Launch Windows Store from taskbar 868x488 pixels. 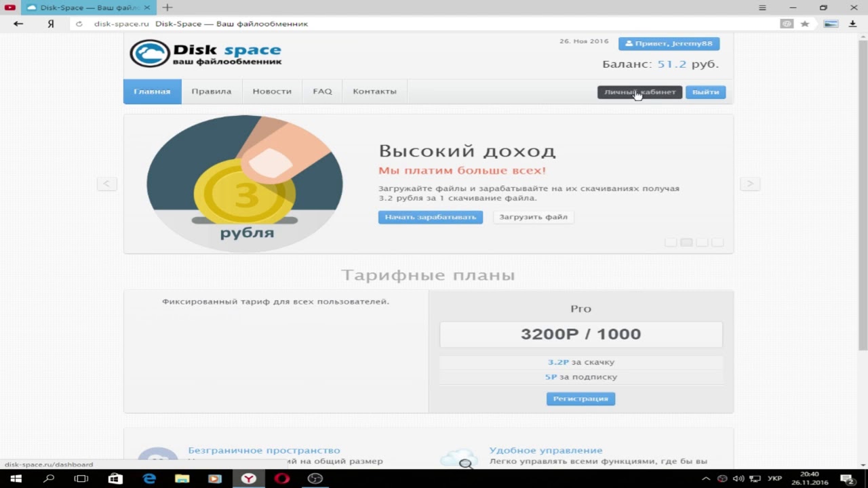(x=116, y=479)
